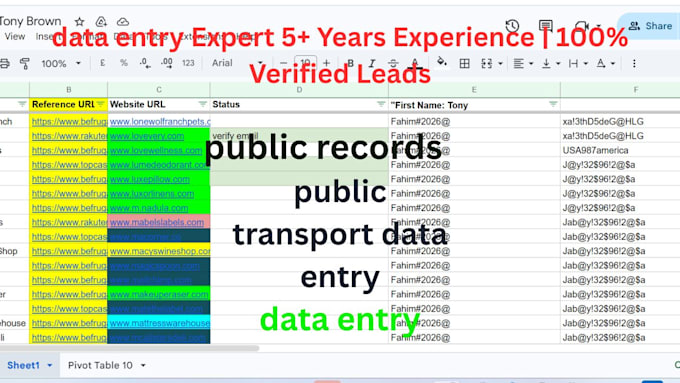Click the merge cells icon
The height and width of the screenshot is (383, 680).
(x=487, y=64)
